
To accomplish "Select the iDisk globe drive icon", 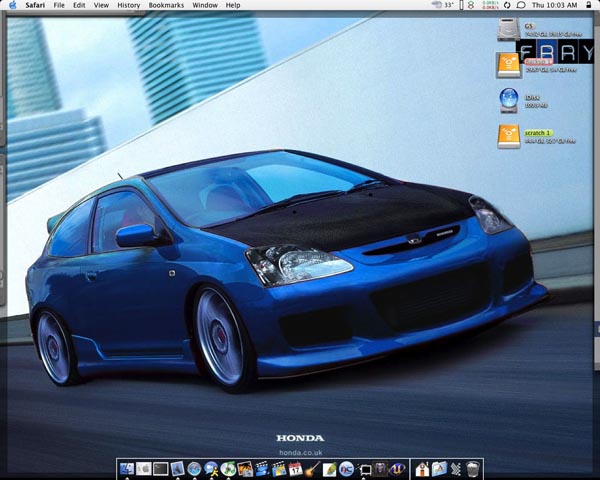I will 509,99.
